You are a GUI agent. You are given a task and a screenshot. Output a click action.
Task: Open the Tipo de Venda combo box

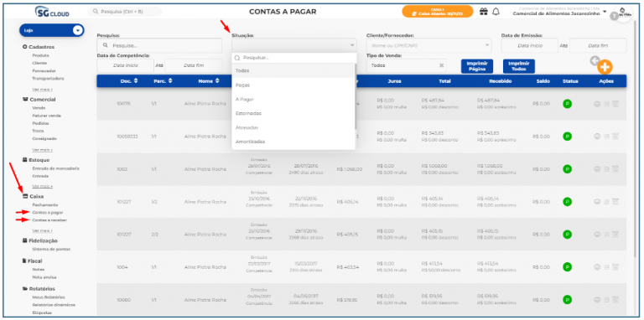pyautogui.click(x=406, y=65)
